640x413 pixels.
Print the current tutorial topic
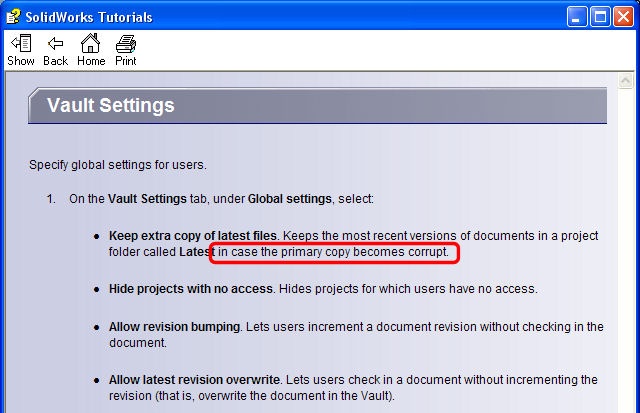pos(126,50)
